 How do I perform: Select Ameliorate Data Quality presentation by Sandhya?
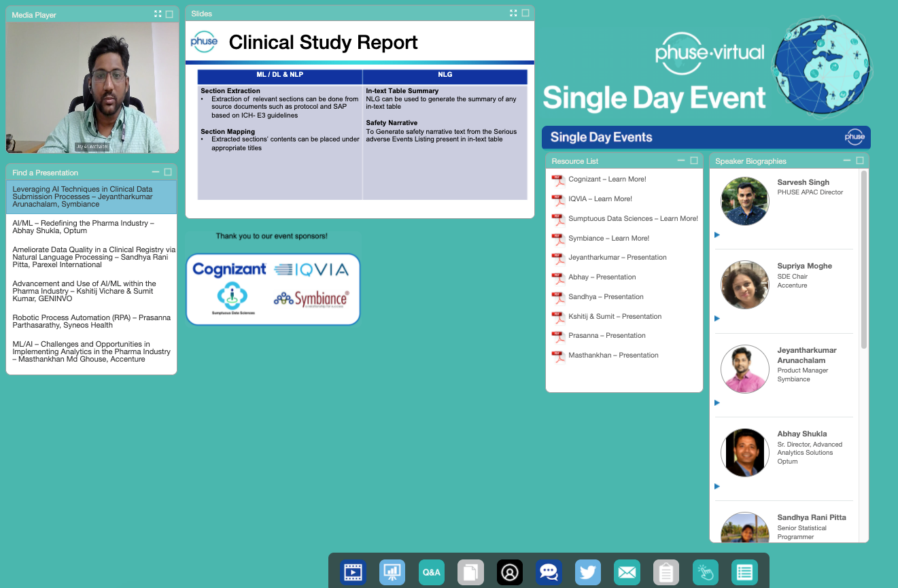click(91, 257)
